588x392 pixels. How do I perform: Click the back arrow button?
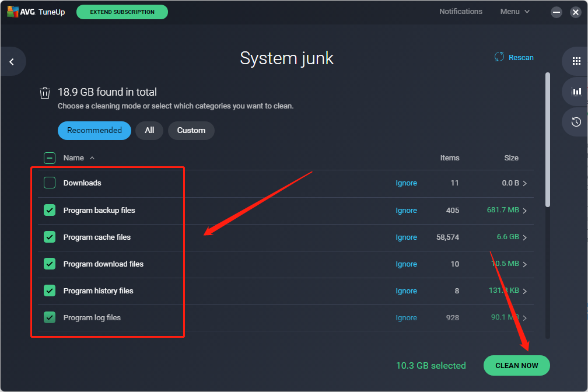point(12,62)
